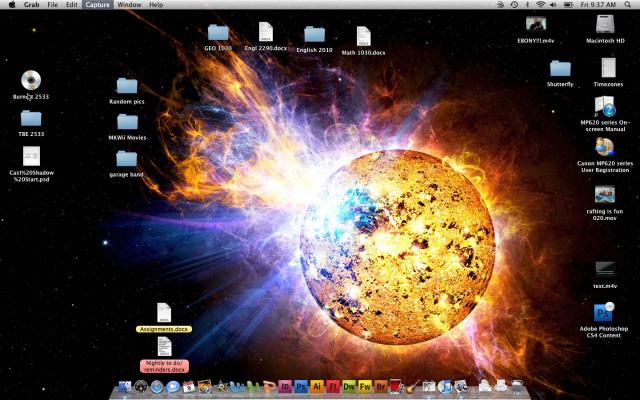Open Adobe InDesign from the dock
640x400 pixels.
[285, 386]
